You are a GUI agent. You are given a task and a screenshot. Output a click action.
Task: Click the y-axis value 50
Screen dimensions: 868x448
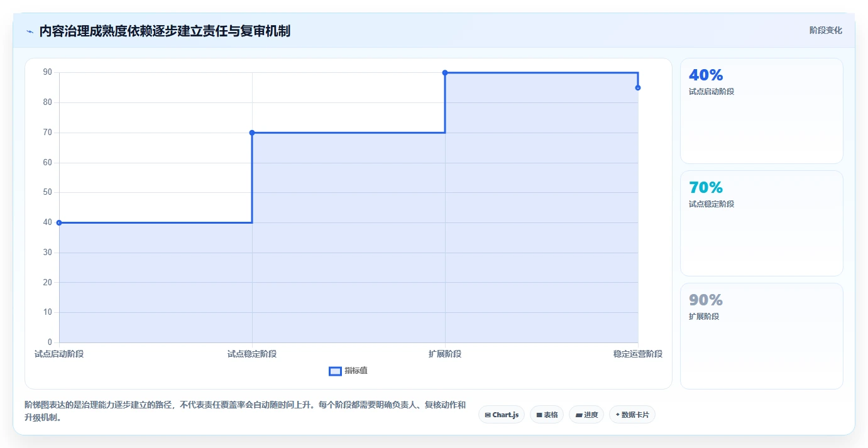[48, 192]
